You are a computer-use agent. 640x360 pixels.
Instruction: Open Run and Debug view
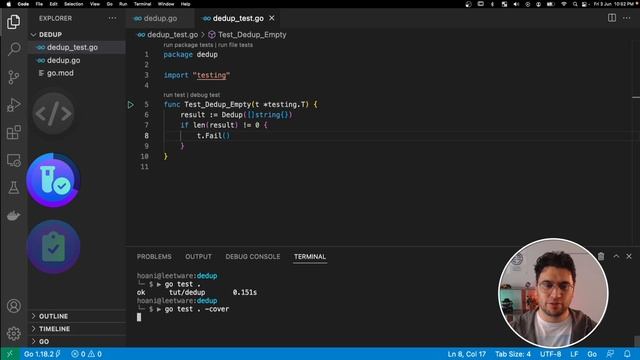[13, 105]
